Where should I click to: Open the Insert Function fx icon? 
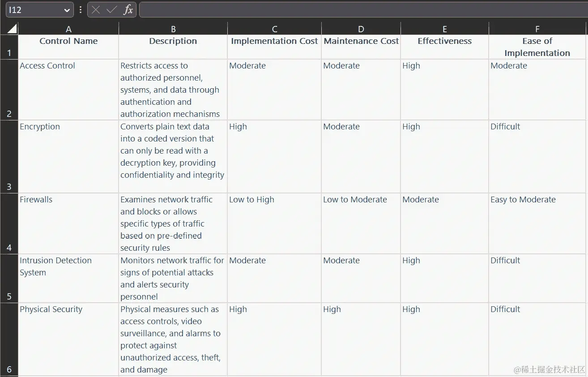click(x=128, y=10)
